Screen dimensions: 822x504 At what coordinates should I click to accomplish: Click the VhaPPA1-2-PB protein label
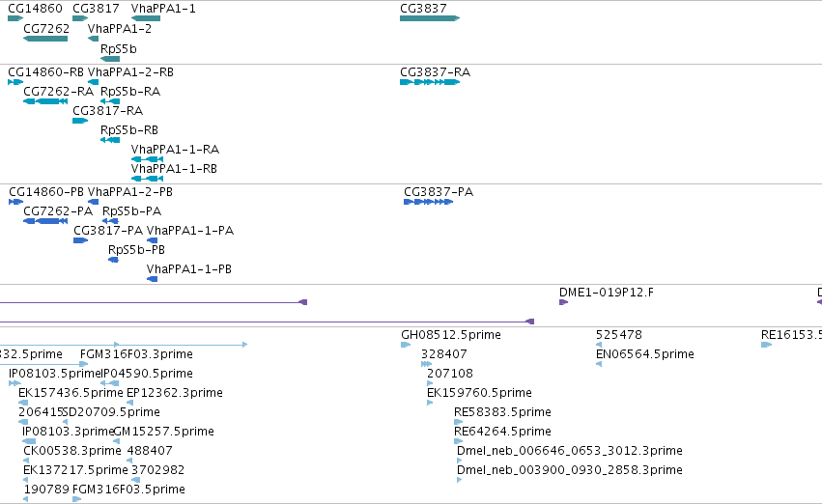pyautogui.click(x=130, y=192)
